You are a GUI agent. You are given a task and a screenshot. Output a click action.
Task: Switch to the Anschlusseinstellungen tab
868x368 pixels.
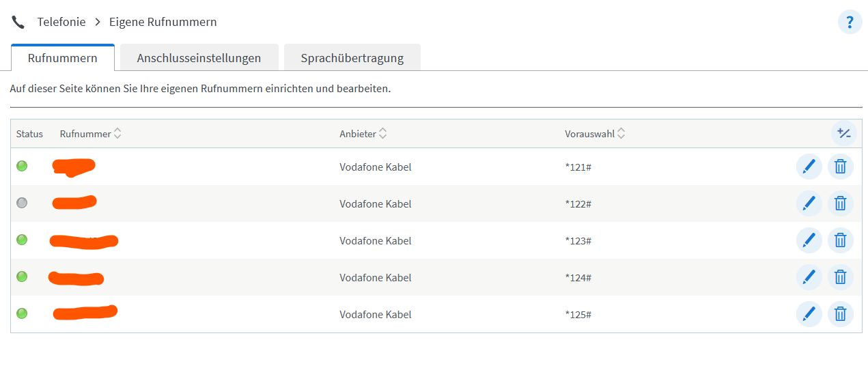point(199,58)
